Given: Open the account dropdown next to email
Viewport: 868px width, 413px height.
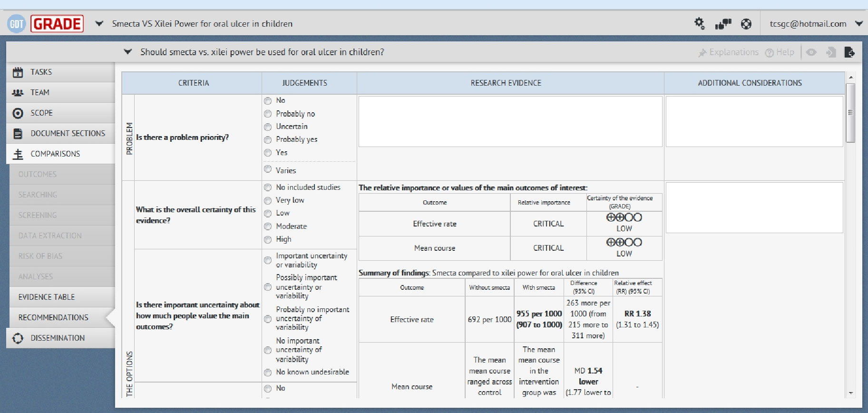Looking at the screenshot, I should click(x=859, y=23).
